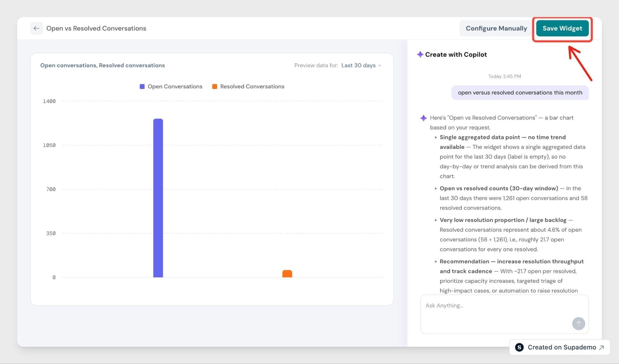Screen dimensions: 619x364
Task: Click the Copilot sparkle icon beside Create with Copilot
Action: (420, 54)
